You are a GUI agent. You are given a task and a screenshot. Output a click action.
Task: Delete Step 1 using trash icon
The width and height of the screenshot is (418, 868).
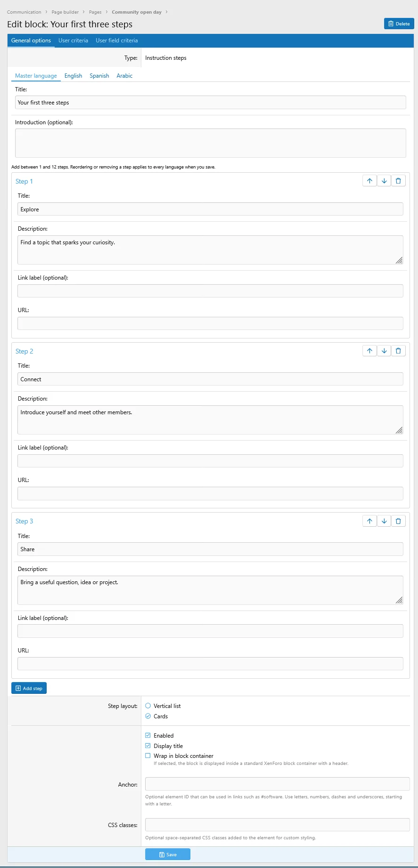[398, 181]
